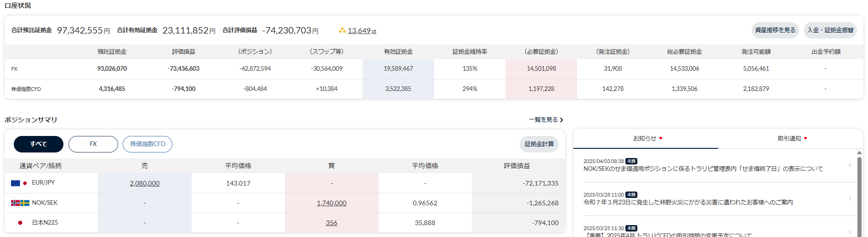The width and height of the screenshot is (868, 237).
Task: Click the 入金・証拠金振替 button
Action: tap(830, 30)
